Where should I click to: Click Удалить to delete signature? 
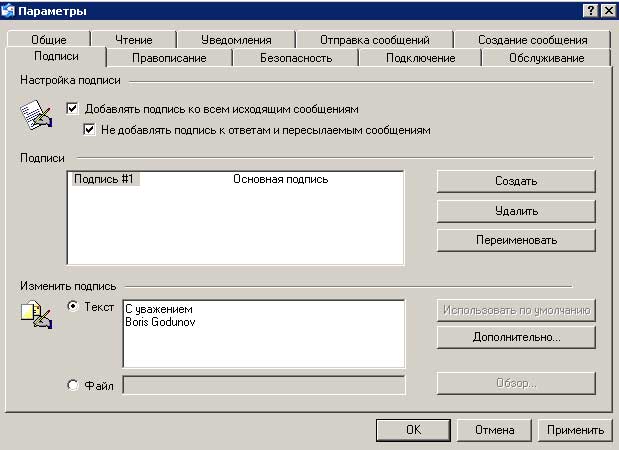[516, 211]
